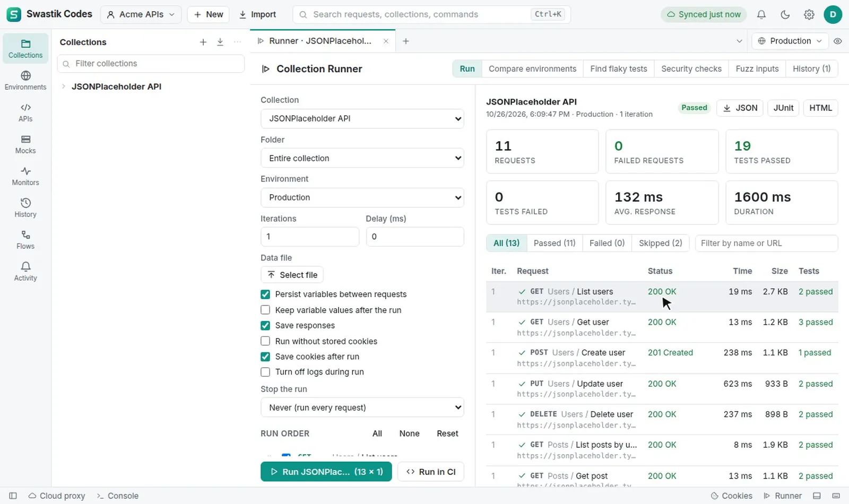This screenshot has width=849, height=504.
Task: Switch to Compare environments tab
Action: 532,68
